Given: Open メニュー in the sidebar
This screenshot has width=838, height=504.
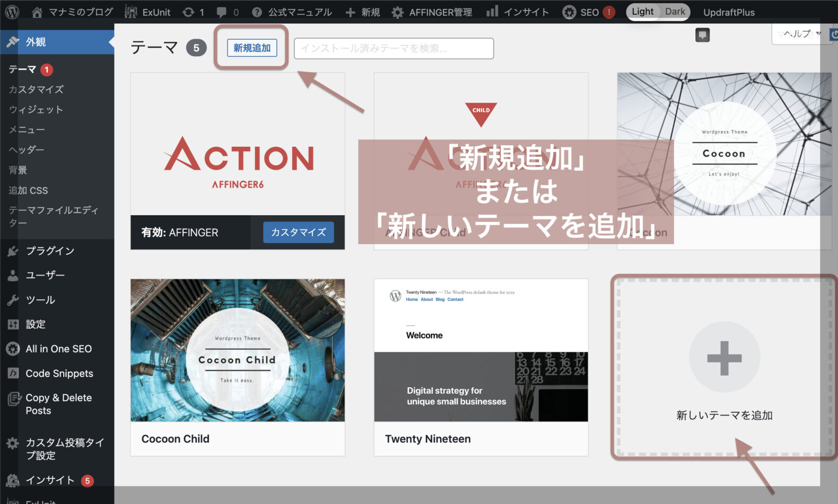Looking at the screenshot, I should pos(27,130).
